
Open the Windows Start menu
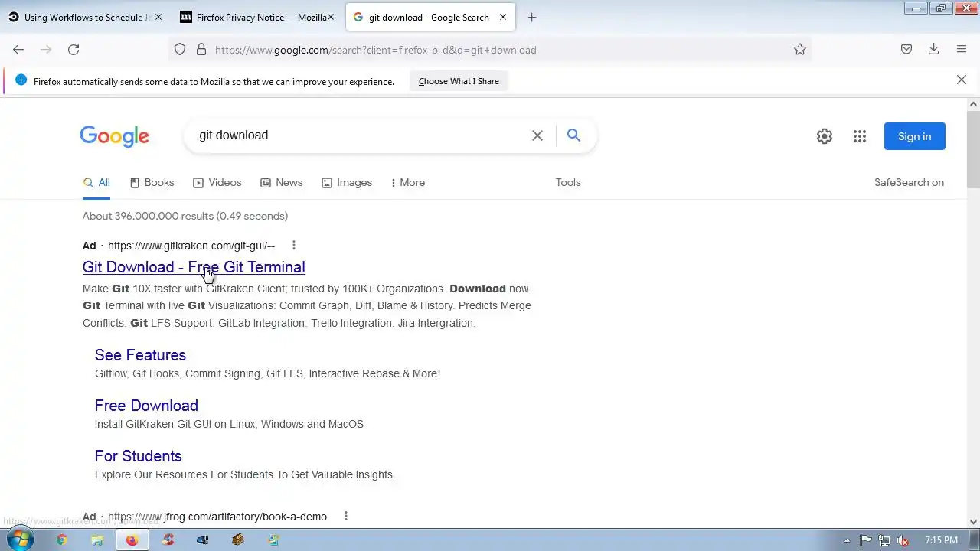click(x=18, y=539)
